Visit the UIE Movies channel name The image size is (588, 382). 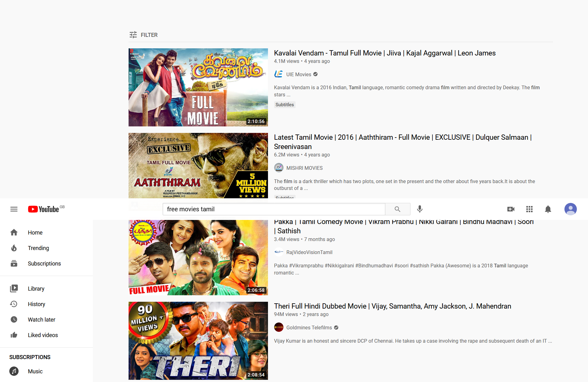[299, 74]
